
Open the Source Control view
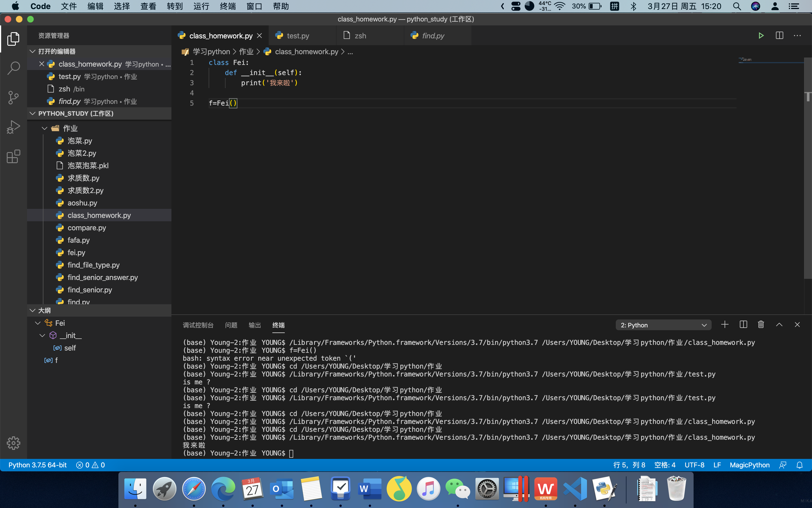pos(14,98)
